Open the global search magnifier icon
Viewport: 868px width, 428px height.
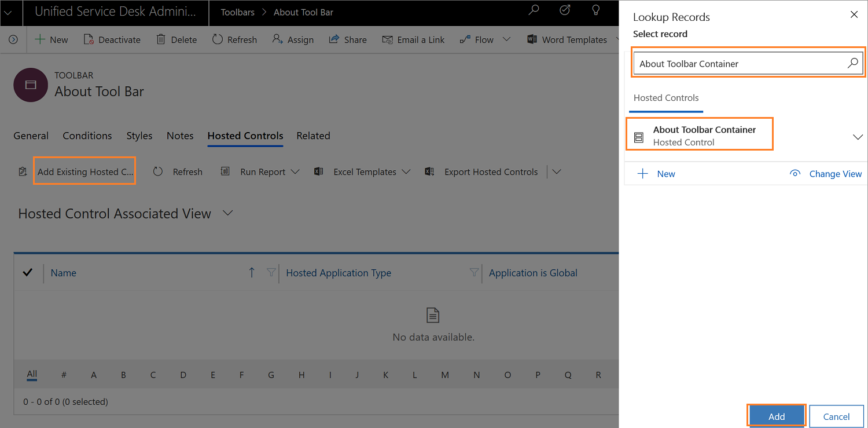[x=534, y=11]
